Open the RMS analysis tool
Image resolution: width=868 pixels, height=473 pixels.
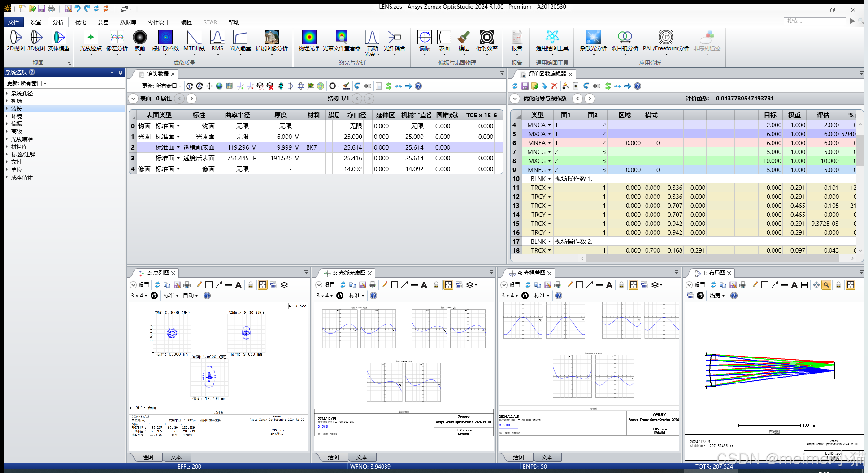click(x=217, y=43)
